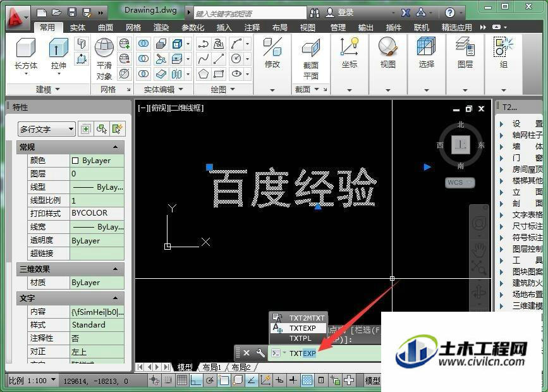Click the search keyword input box

pos(250,14)
